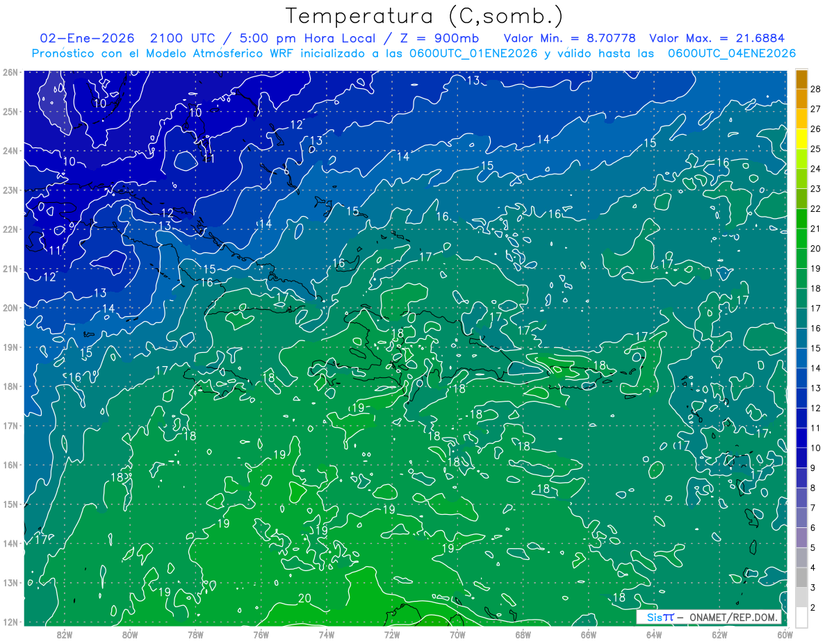The height and width of the screenshot is (644, 834).
Task: Click the 4 value on color scale
Action: tap(813, 568)
